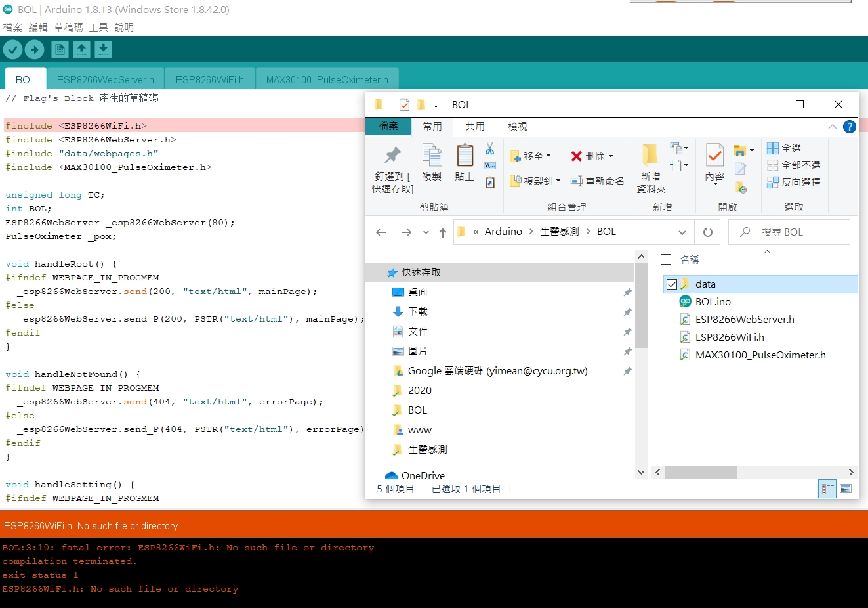This screenshot has width=868, height=608.
Task: Open recent locations dropdown arrow
Action: tap(426, 232)
